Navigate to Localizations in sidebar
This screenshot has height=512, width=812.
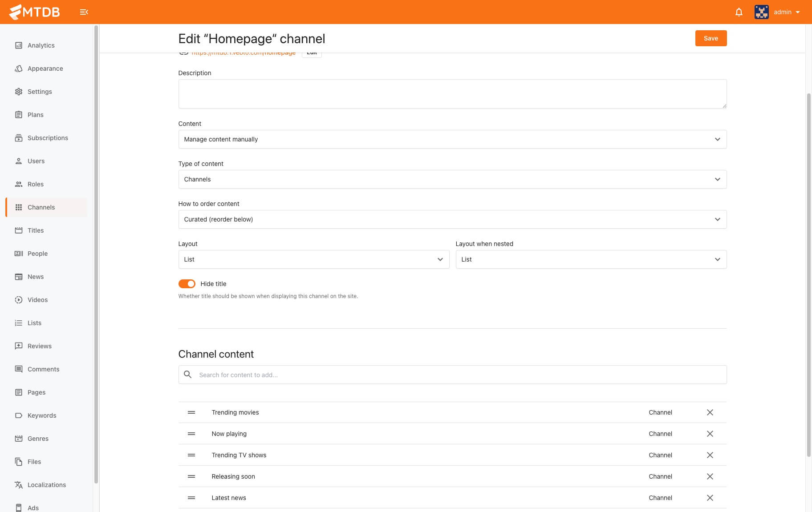coord(46,485)
